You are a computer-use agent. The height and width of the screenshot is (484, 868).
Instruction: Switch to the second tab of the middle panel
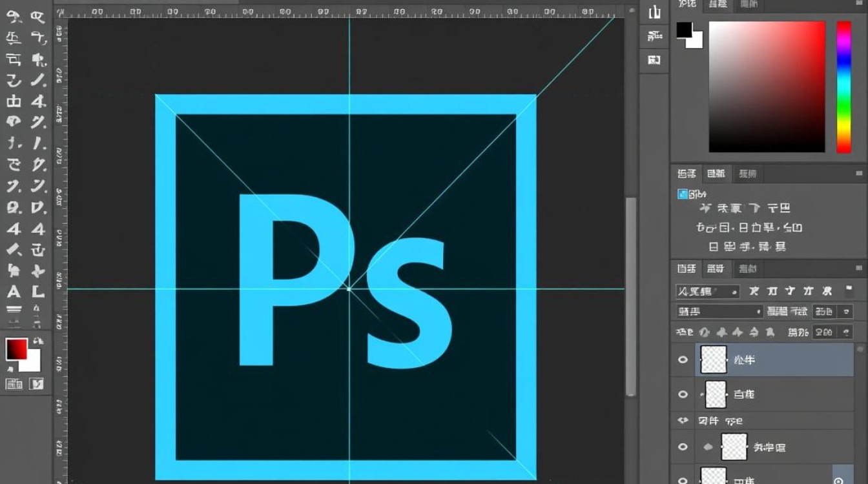pos(716,174)
